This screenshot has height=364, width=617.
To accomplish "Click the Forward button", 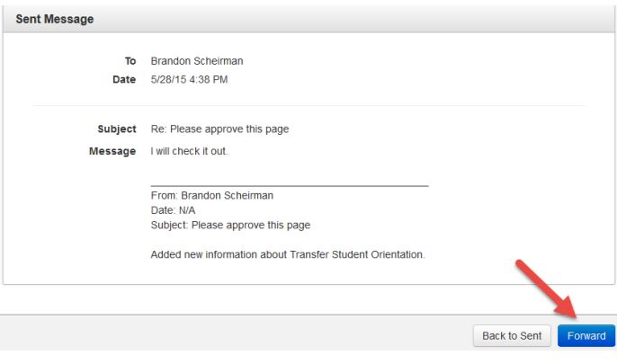I will point(586,336).
